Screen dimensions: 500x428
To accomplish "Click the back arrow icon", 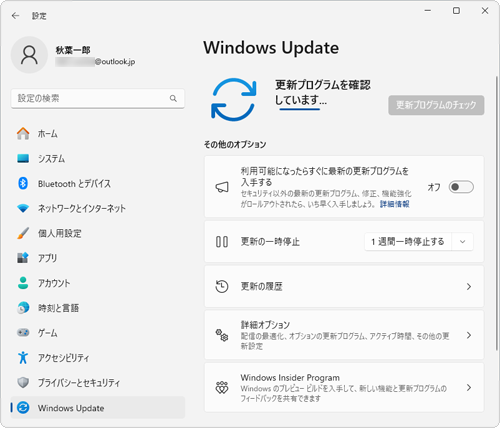I will (x=15, y=16).
